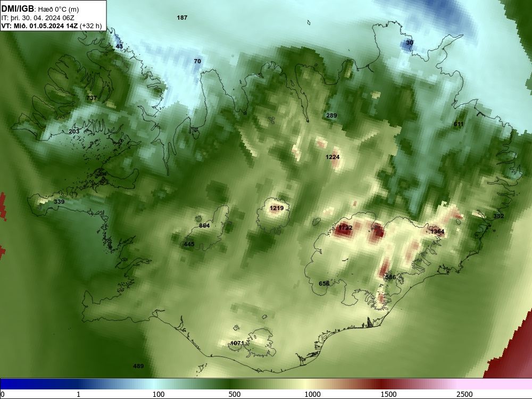Select the IT initial time line
The height and width of the screenshot is (399, 532).
point(38,18)
